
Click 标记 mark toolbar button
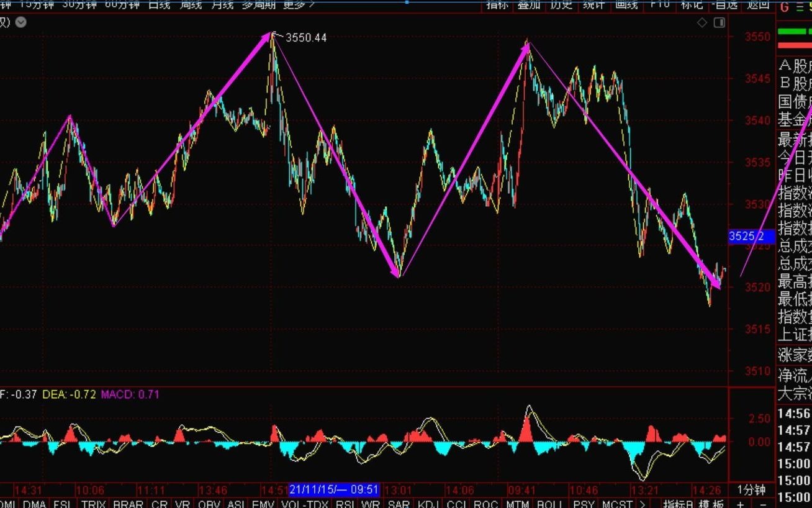coord(692,4)
